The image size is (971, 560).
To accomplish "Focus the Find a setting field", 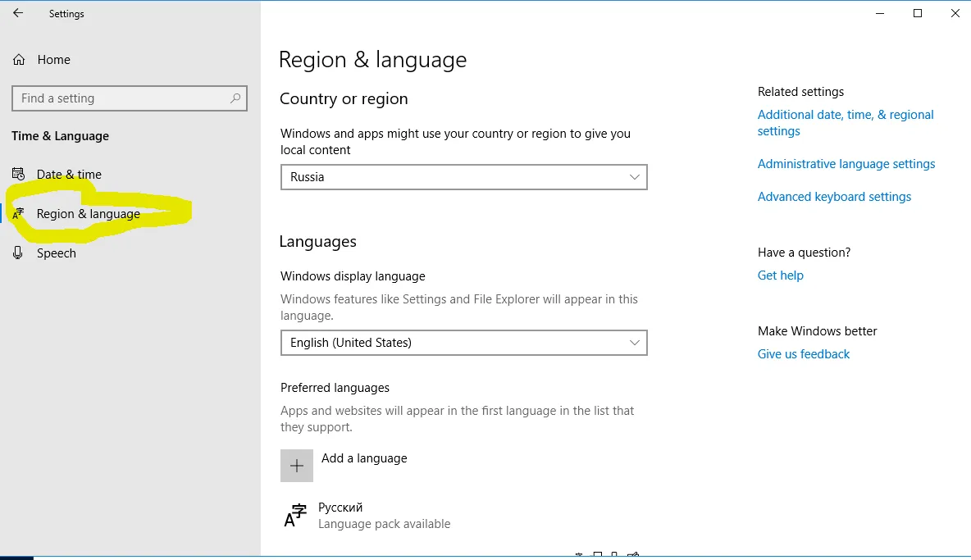I will click(130, 98).
